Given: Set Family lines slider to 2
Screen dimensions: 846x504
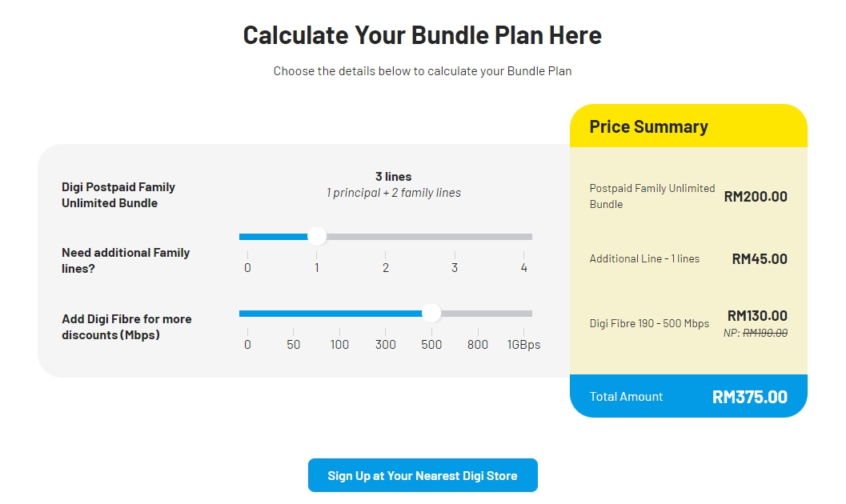Looking at the screenshot, I should [385, 236].
